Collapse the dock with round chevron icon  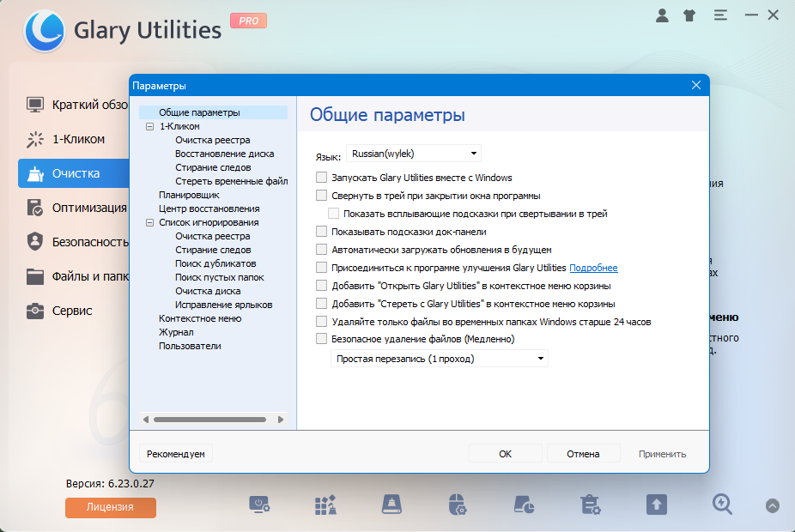coord(772,505)
